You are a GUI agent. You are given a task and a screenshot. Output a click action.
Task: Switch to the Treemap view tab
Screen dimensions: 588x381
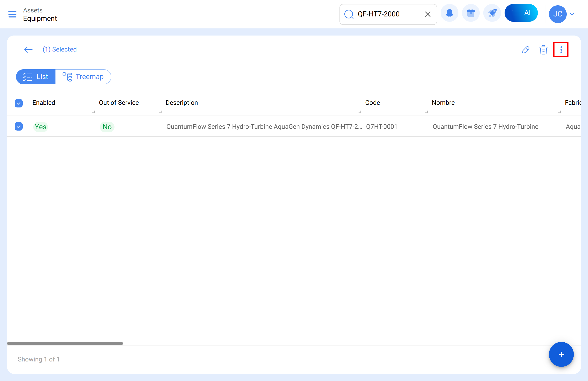(x=83, y=77)
